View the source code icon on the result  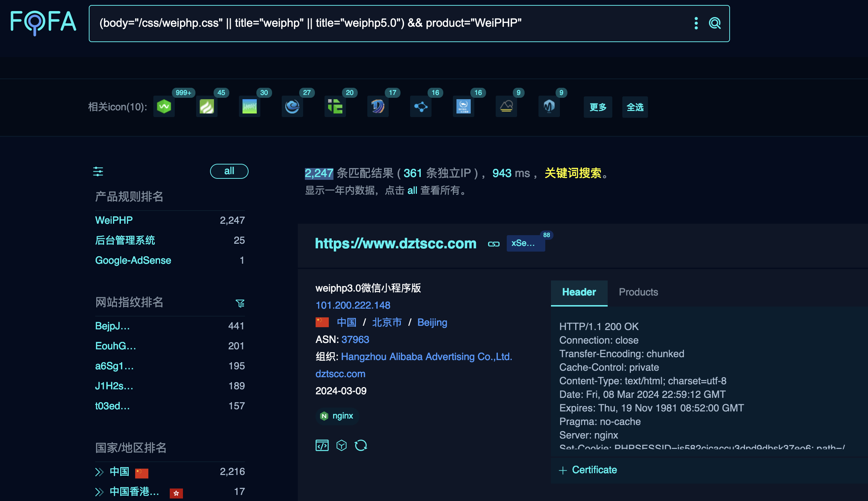pos(322,445)
